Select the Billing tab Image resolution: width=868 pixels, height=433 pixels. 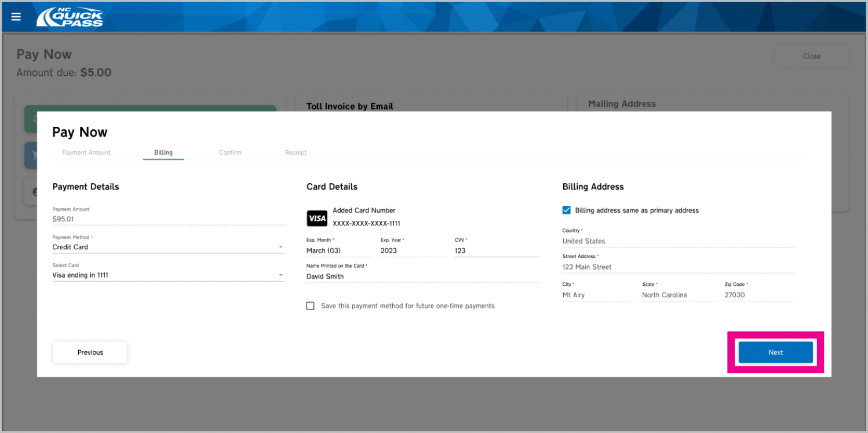(x=163, y=152)
